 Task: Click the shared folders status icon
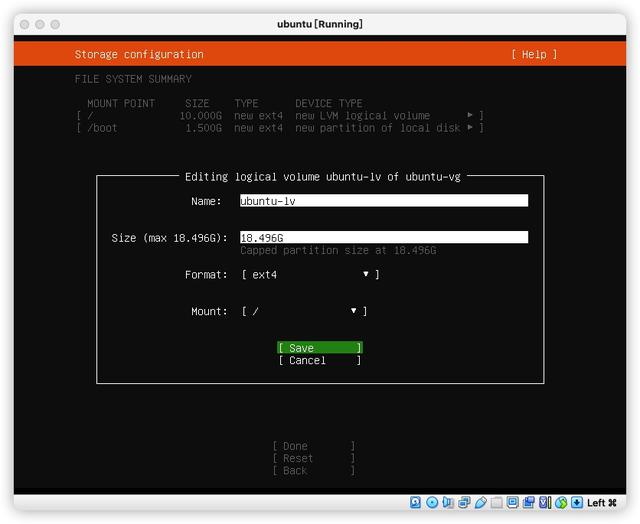[496, 502]
